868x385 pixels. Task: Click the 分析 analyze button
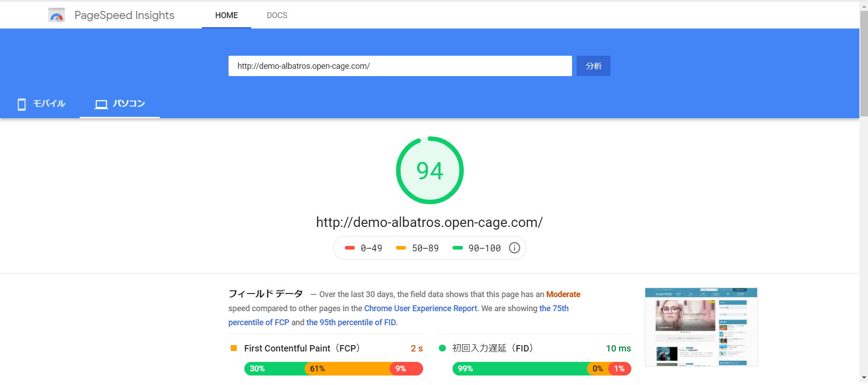pos(593,66)
